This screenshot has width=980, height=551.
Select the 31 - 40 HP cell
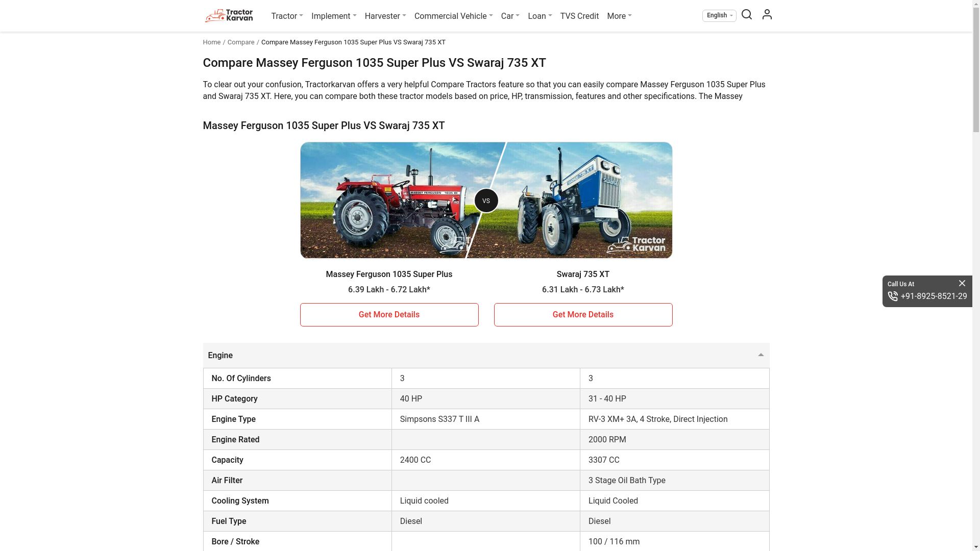(x=674, y=399)
